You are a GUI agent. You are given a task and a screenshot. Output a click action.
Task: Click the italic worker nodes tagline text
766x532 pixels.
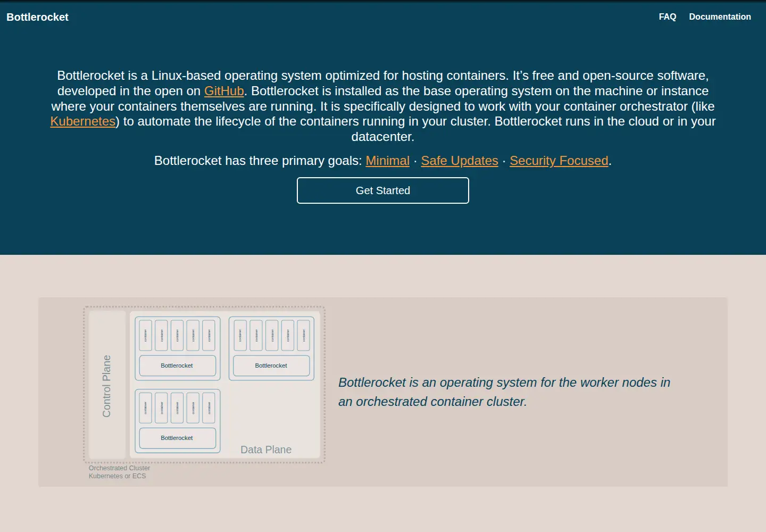(x=504, y=392)
